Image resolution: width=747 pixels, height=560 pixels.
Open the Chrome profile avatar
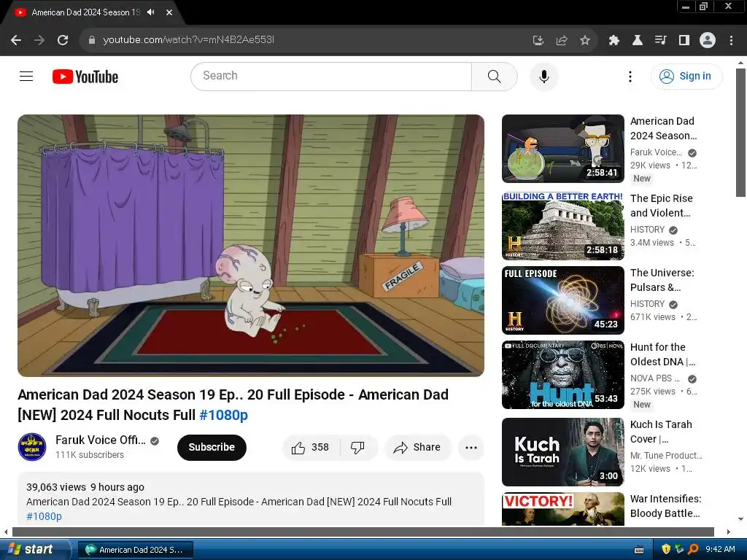(x=708, y=40)
